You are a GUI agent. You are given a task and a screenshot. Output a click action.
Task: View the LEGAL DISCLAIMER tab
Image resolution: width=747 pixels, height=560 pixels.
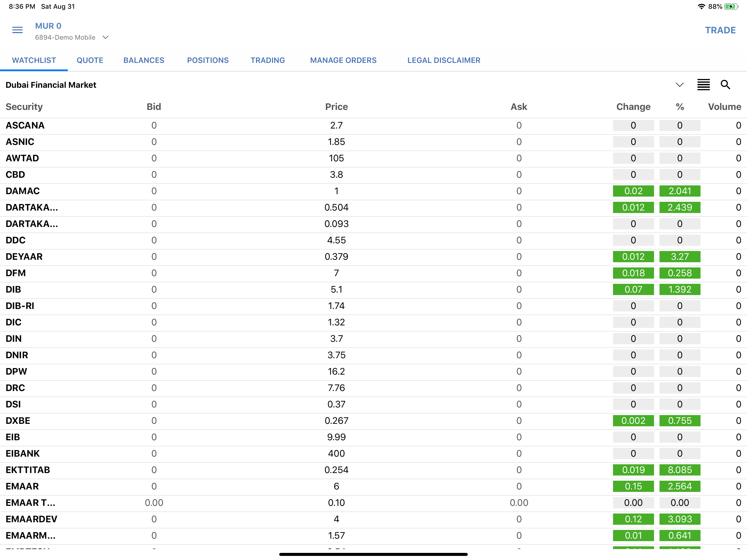pos(443,60)
